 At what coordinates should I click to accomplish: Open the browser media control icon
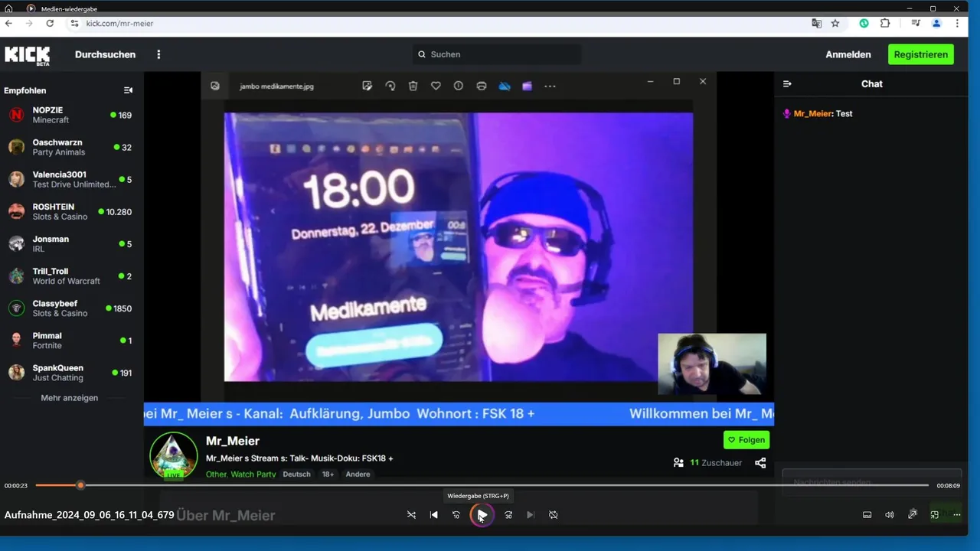coord(916,24)
